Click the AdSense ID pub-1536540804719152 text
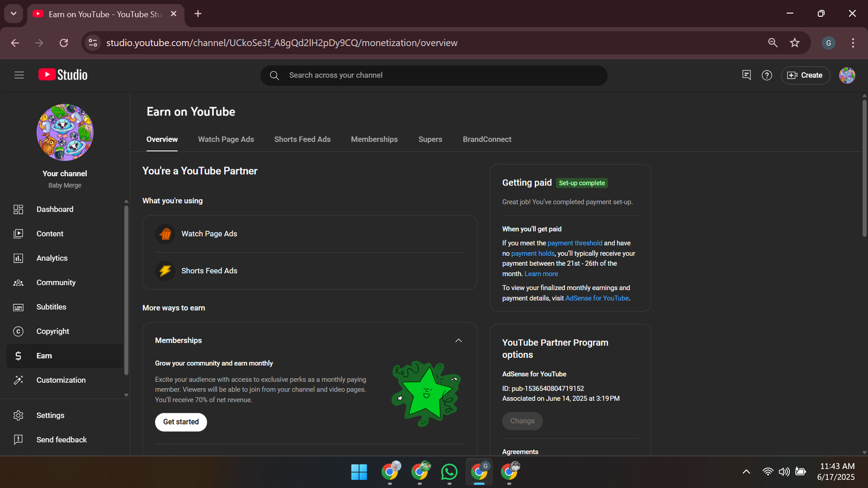This screenshot has height=488, width=868. (x=543, y=388)
